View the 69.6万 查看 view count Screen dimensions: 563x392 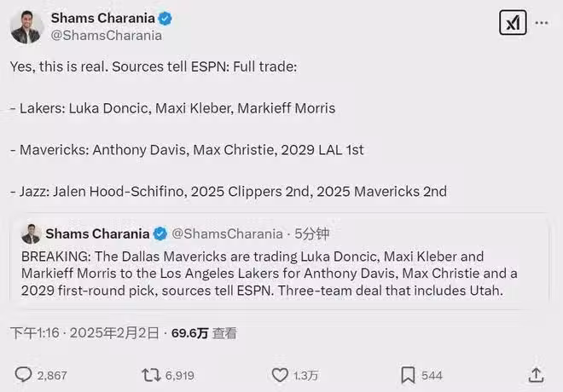click(x=204, y=333)
